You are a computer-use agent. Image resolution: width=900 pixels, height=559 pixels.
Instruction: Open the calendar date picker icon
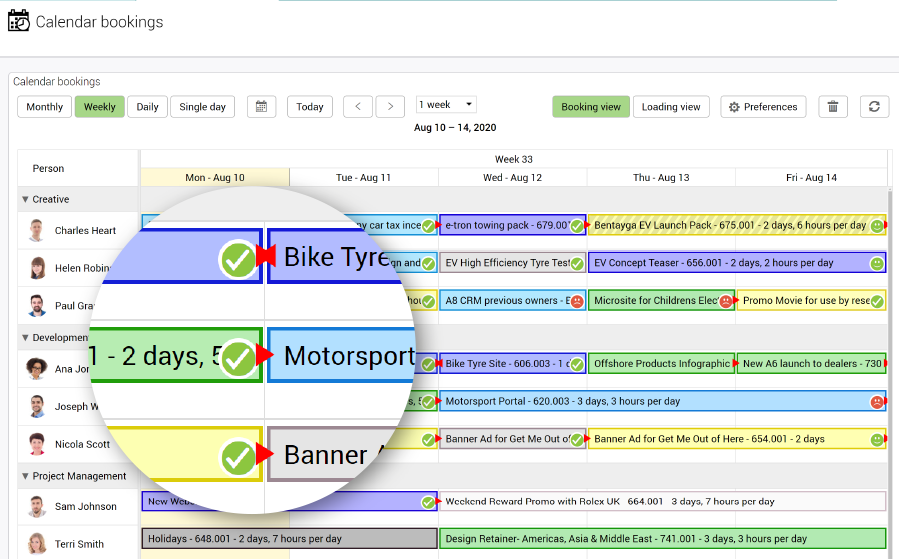(x=261, y=107)
